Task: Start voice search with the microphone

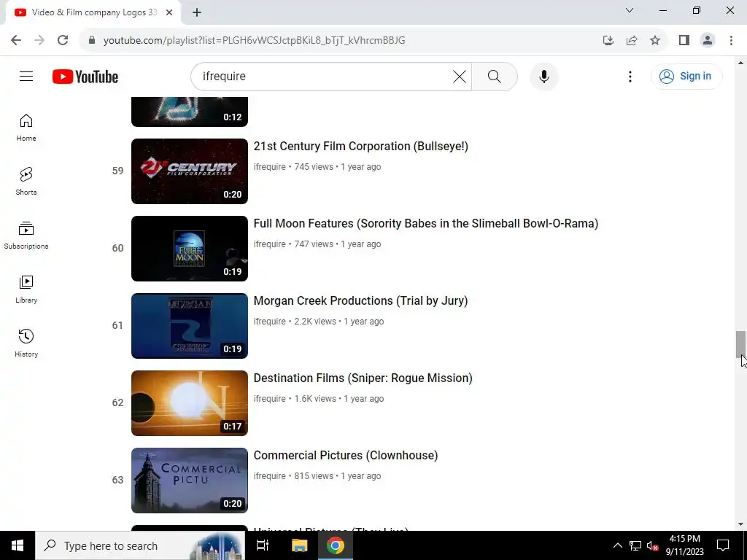Action: pyautogui.click(x=543, y=76)
